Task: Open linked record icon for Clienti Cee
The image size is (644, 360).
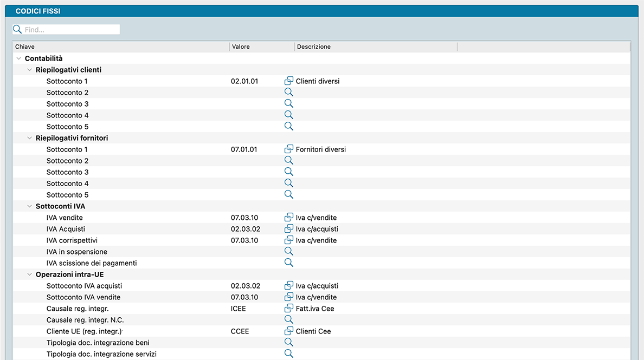Action: 289,331
